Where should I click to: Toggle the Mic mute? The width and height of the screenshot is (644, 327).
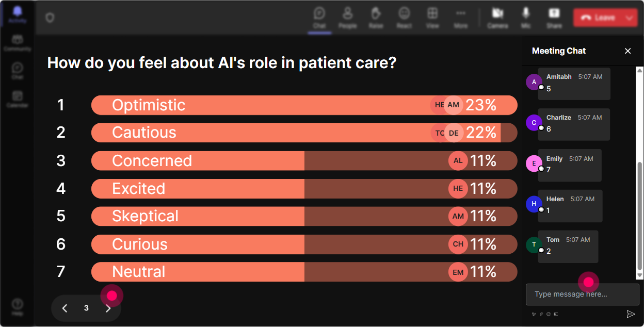[526, 18]
